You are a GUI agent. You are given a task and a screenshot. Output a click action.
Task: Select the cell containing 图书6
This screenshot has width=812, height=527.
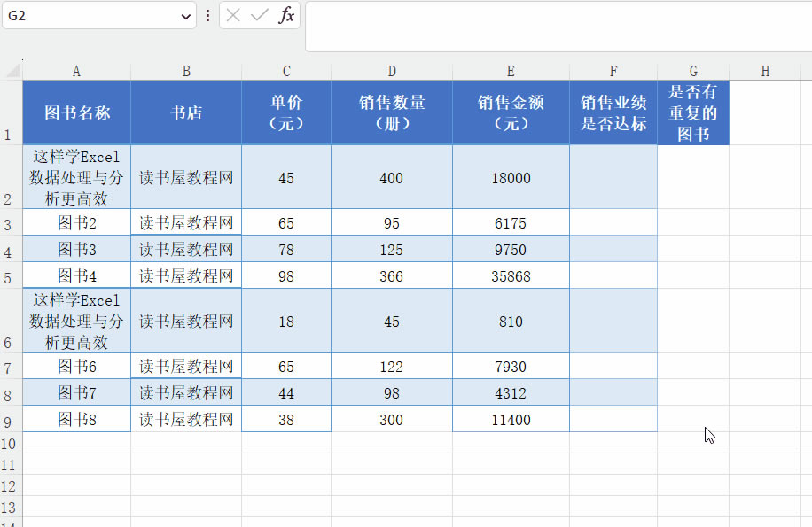pyautogui.click(x=75, y=366)
